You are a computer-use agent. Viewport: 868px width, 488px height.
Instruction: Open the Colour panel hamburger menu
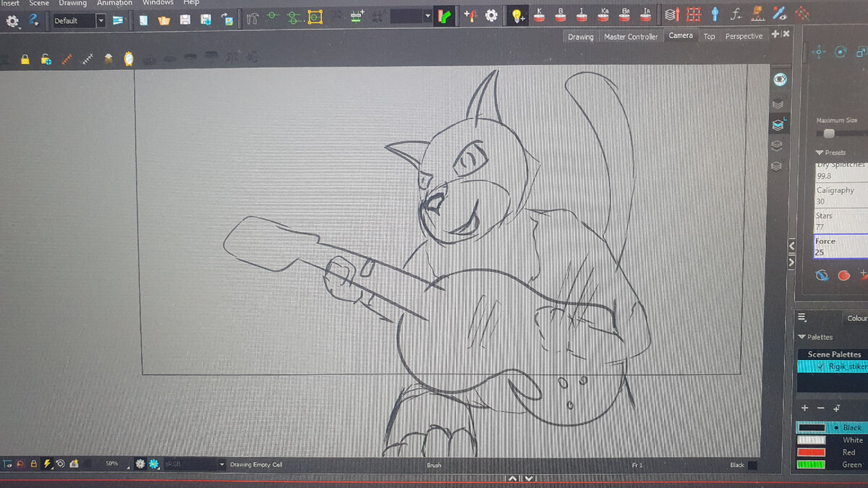[x=801, y=317]
